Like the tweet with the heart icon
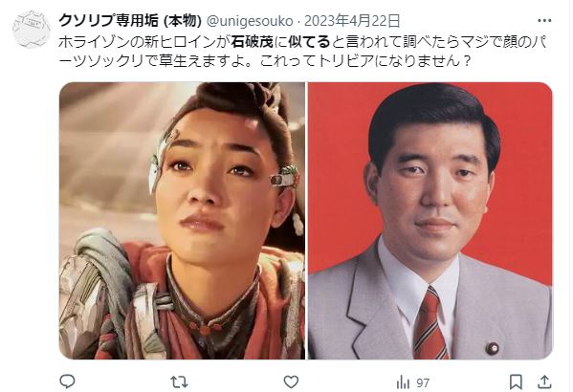573x392 pixels. [x=291, y=382]
